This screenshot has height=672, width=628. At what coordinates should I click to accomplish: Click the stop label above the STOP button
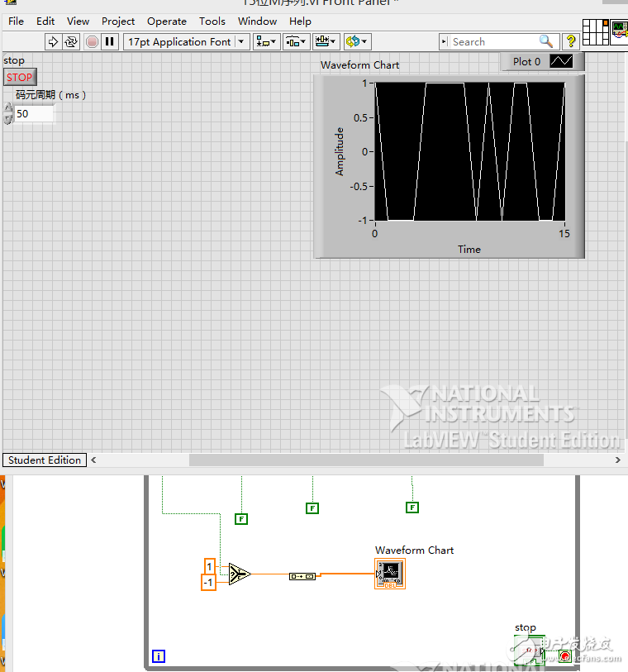click(x=14, y=61)
